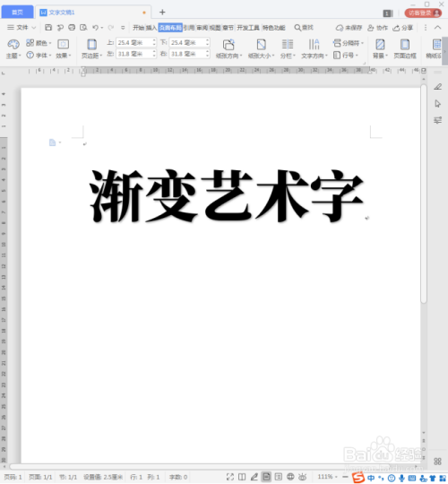Switch to the 引用 ribbon tab
The height and width of the screenshot is (484, 448).
coord(189,28)
